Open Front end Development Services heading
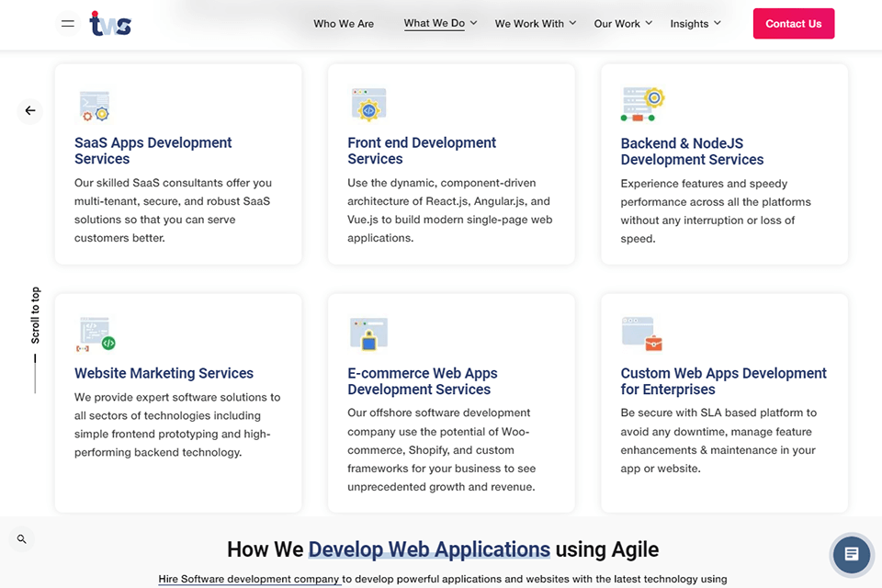 point(422,151)
